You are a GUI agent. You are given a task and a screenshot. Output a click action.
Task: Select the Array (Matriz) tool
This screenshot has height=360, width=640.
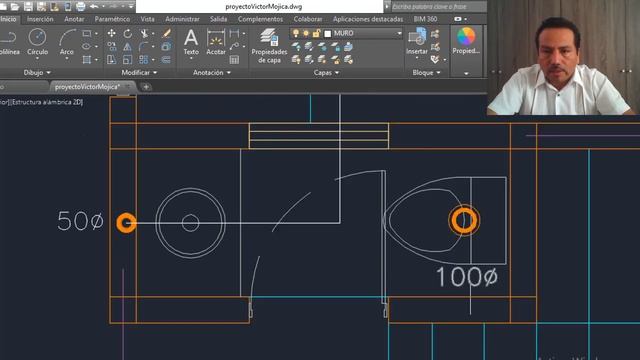pos(144,60)
